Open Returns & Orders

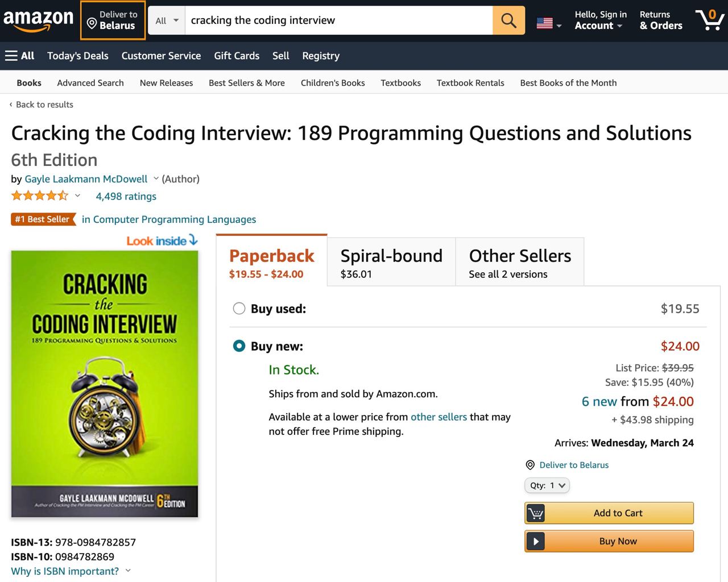661,20
